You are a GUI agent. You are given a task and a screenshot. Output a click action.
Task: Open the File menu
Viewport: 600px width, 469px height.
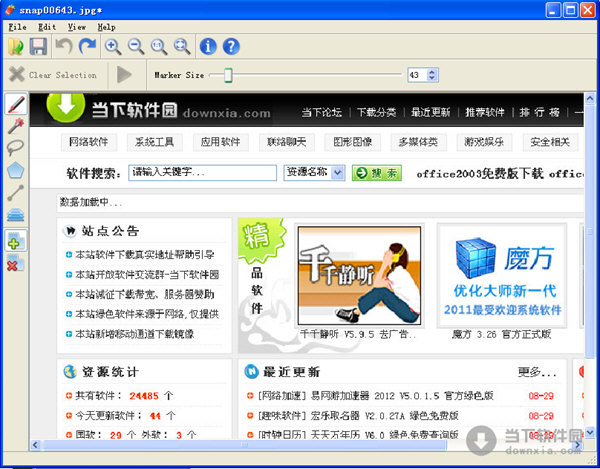tap(17, 27)
